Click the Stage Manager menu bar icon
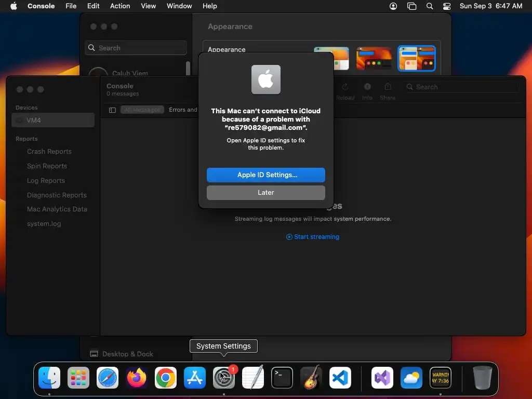Image resolution: width=532 pixels, height=399 pixels. click(x=411, y=6)
